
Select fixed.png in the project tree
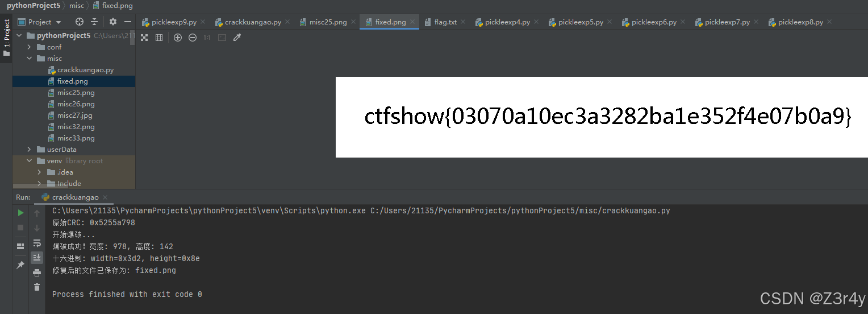click(74, 81)
